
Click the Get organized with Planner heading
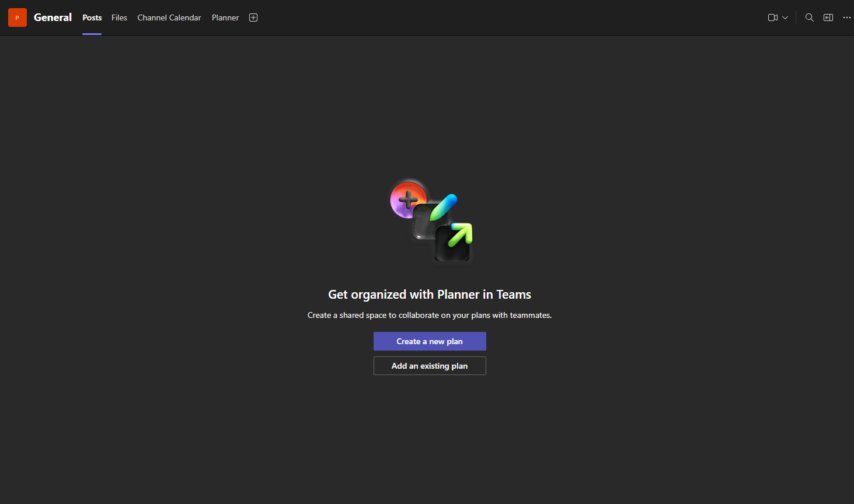click(430, 295)
